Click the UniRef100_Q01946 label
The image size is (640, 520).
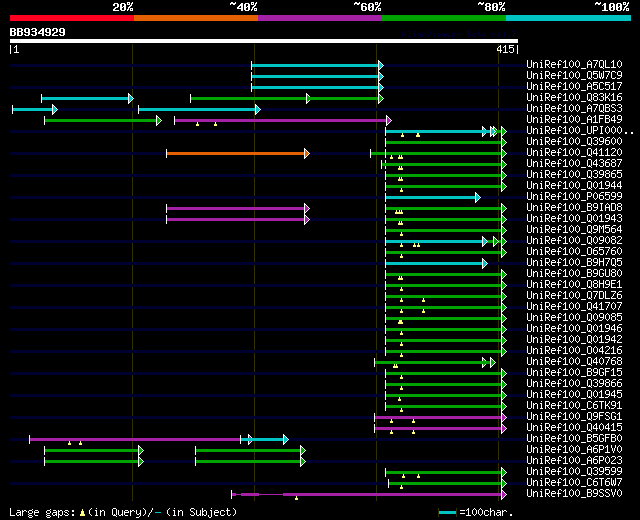point(574,329)
